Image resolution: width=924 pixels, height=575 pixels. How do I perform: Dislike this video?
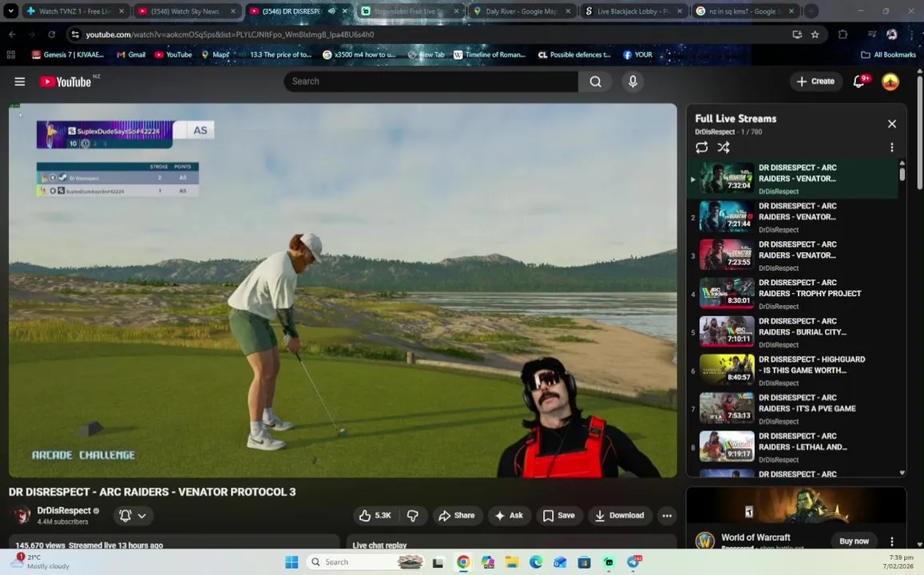click(413, 515)
